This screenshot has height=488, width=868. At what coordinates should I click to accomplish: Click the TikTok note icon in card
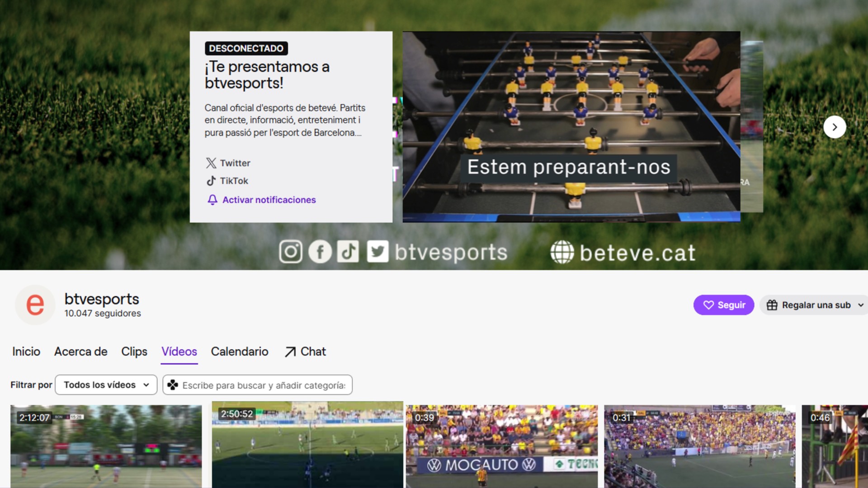[211, 181]
